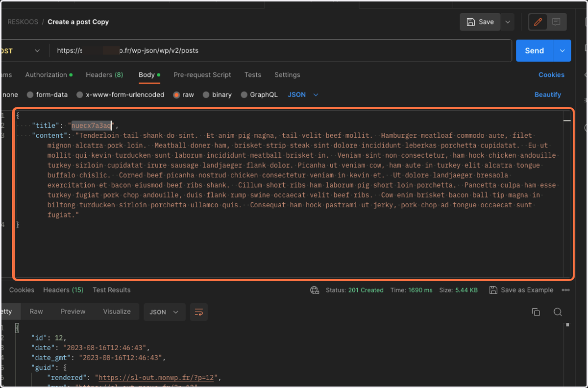Switch to the Authorization tab
This screenshot has width=588, height=388.
(49, 75)
